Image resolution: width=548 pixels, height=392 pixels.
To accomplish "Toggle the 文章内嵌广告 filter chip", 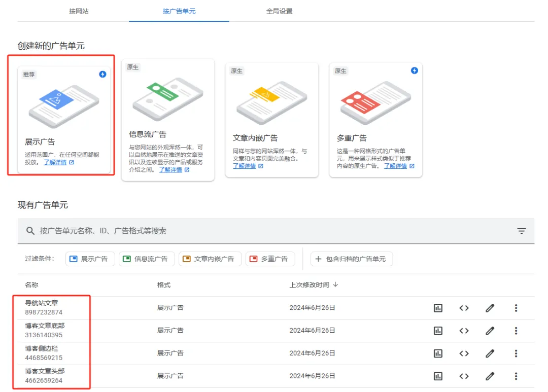I will 210,259.
